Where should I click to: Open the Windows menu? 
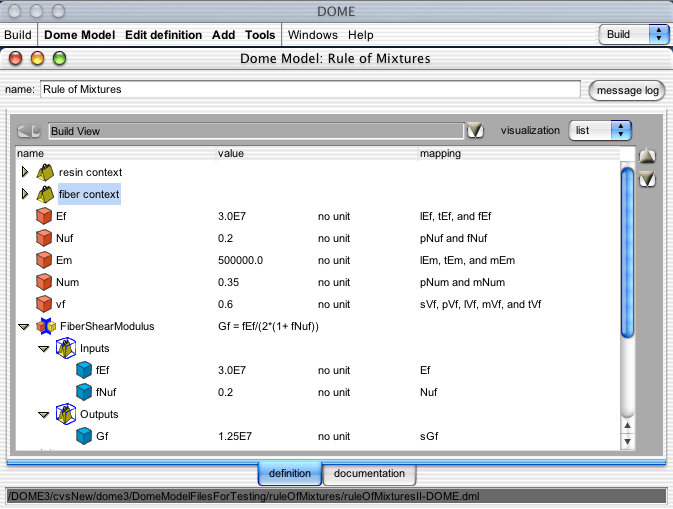[312, 35]
